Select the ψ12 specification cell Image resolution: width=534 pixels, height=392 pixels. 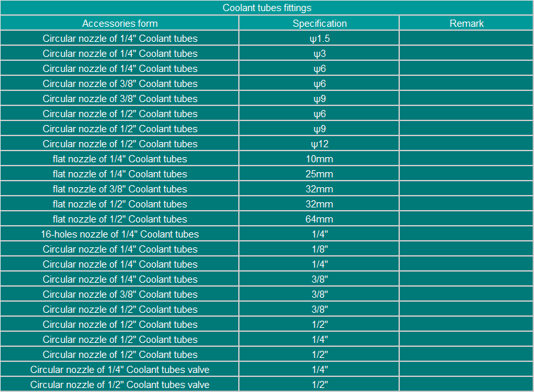click(x=319, y=144)
